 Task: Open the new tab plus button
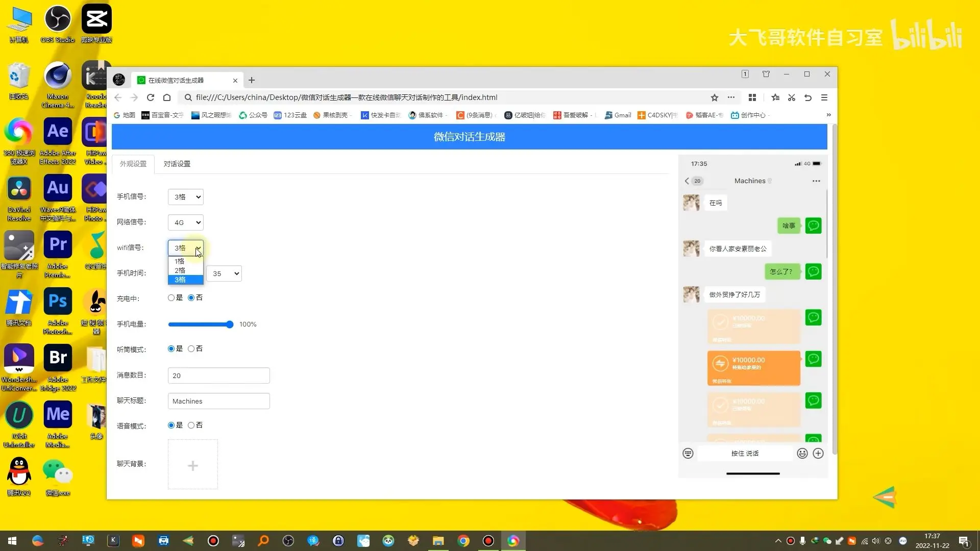click(252, 80)
